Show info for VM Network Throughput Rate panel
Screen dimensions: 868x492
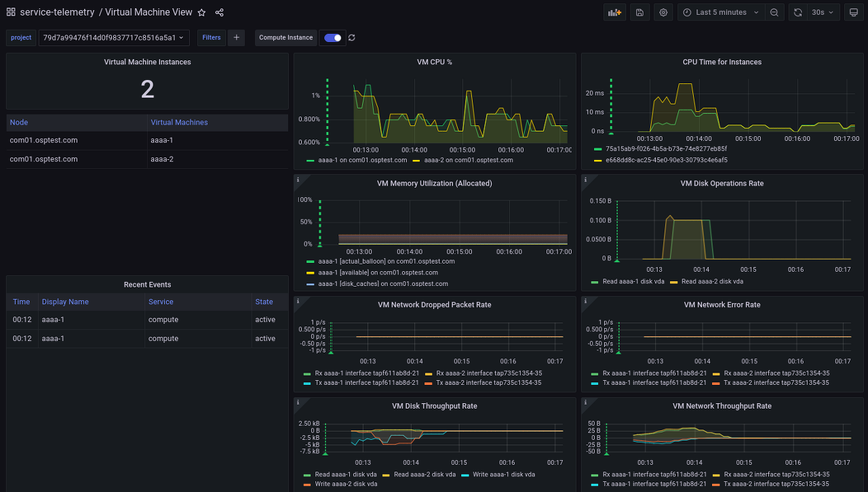tap(586, 403)
